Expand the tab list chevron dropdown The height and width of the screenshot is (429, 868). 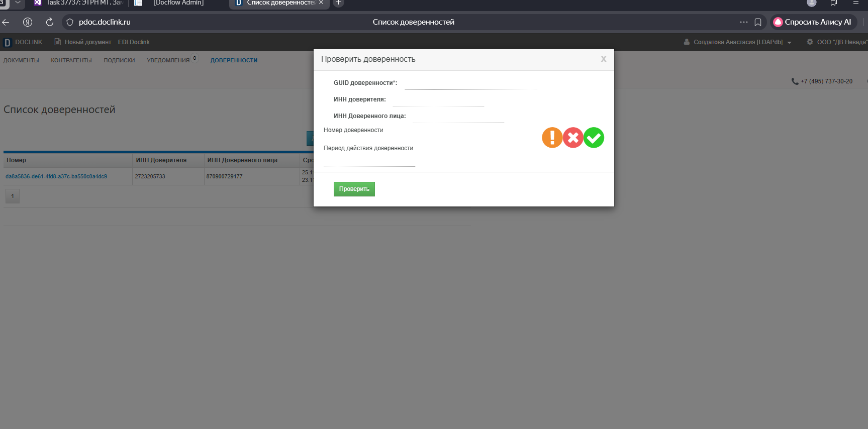click(x=18, y=3)
